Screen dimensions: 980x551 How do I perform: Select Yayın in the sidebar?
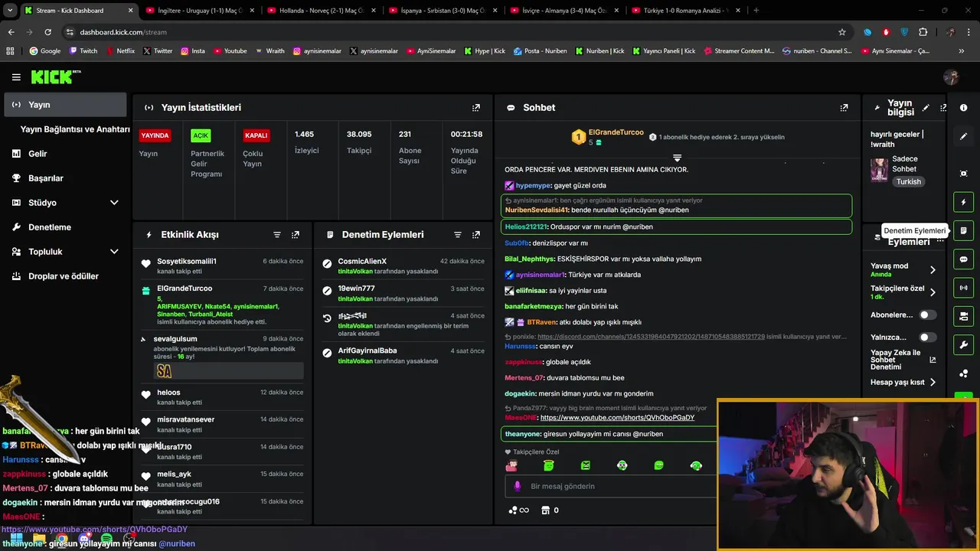point(65,105)
